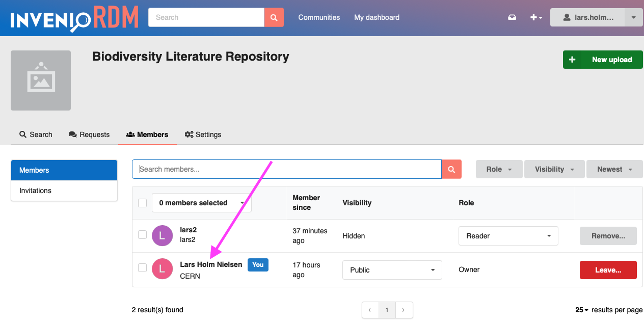Check the select-all members checkbox
The width and height of the screenshot is (644, 325).
point(142,203)
